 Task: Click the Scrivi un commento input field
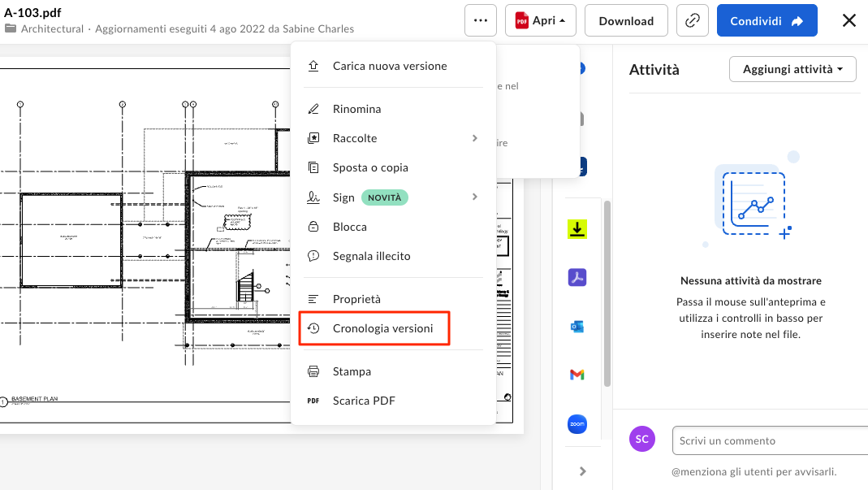pyautogui.click(x=769, y=440)
